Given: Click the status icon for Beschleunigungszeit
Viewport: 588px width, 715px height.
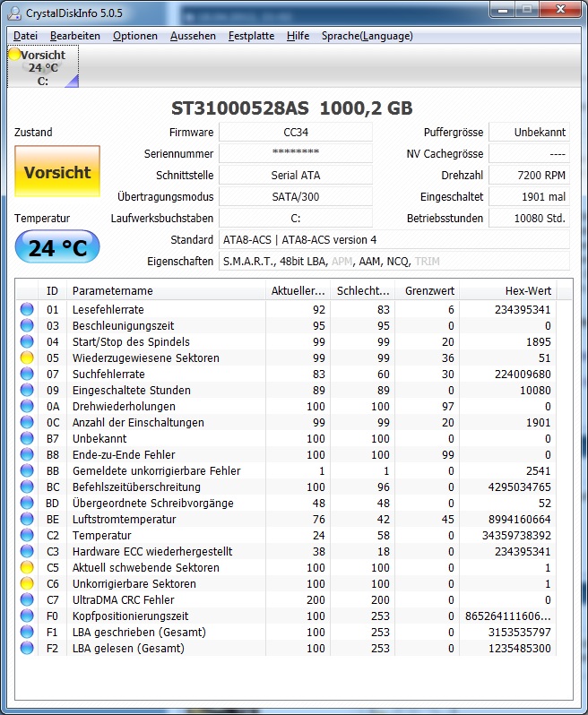Looking at the screenshot, I should 27,325.
